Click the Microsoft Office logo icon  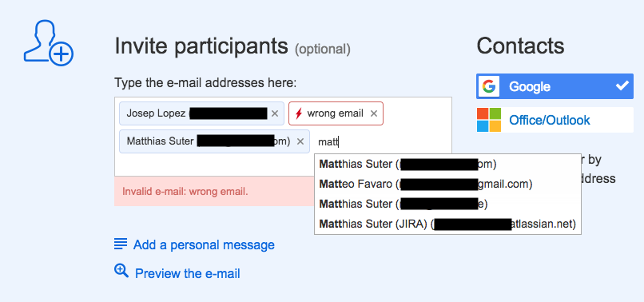coord(489,120)
